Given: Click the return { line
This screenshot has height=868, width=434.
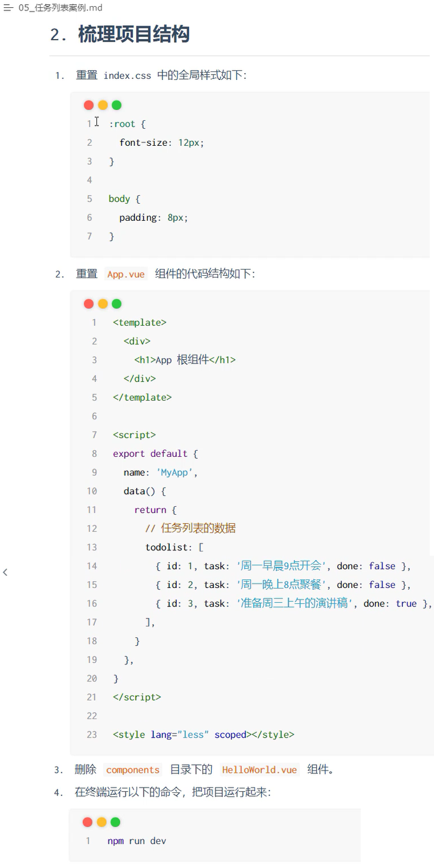Looking at the screenshot, I should coord(156,510).
